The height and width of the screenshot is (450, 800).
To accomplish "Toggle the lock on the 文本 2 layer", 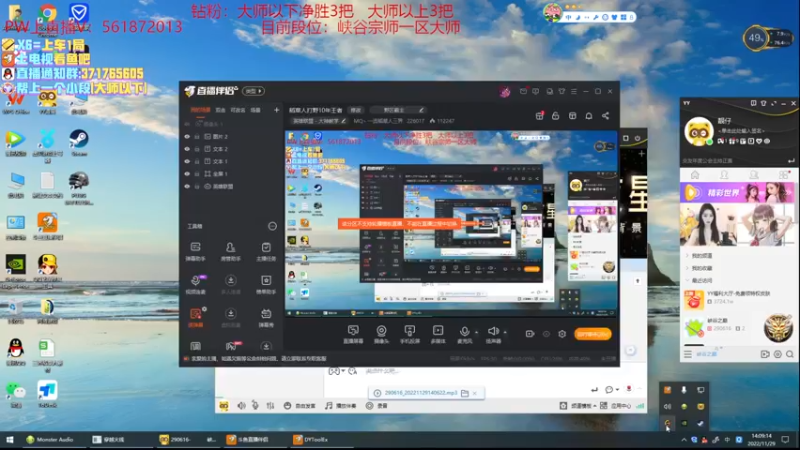I will coord(197,149).
